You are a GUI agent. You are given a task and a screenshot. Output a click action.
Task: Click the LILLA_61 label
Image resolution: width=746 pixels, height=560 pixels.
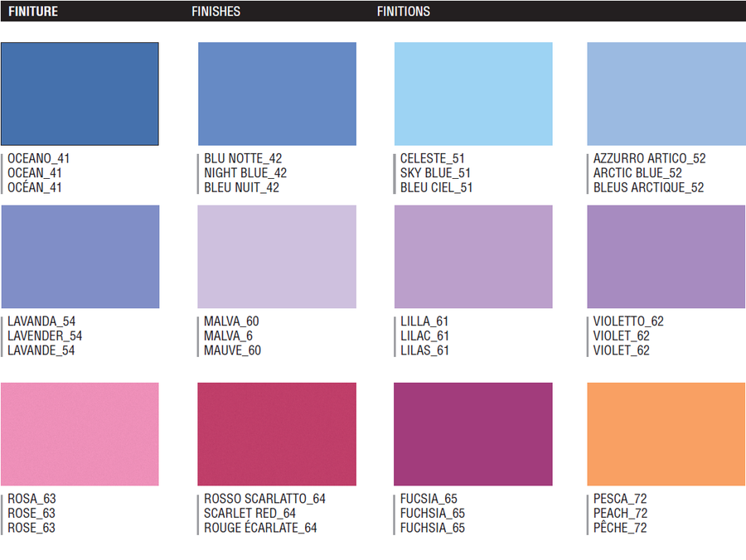coord(424,321)
